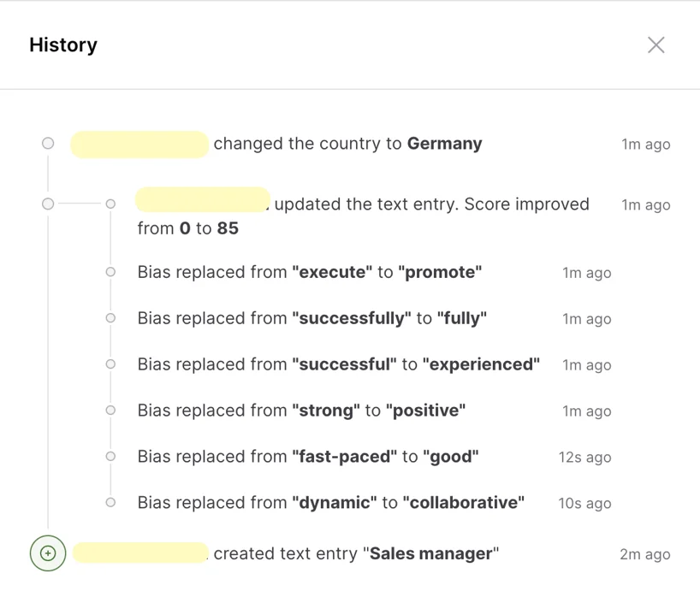700x603 pixels.
Task: Select bullet for fast-paced to good replacement
Action: 110,457
